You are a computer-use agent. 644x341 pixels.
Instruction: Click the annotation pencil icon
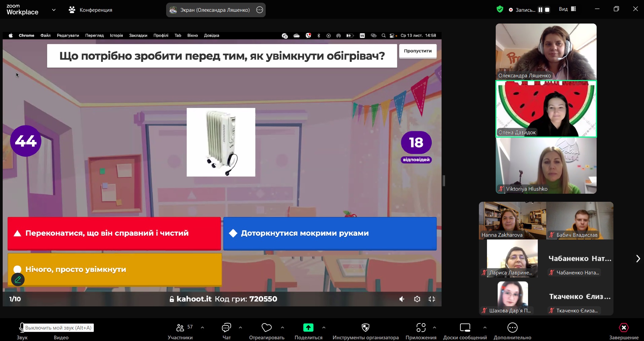(x=18, y=279)
